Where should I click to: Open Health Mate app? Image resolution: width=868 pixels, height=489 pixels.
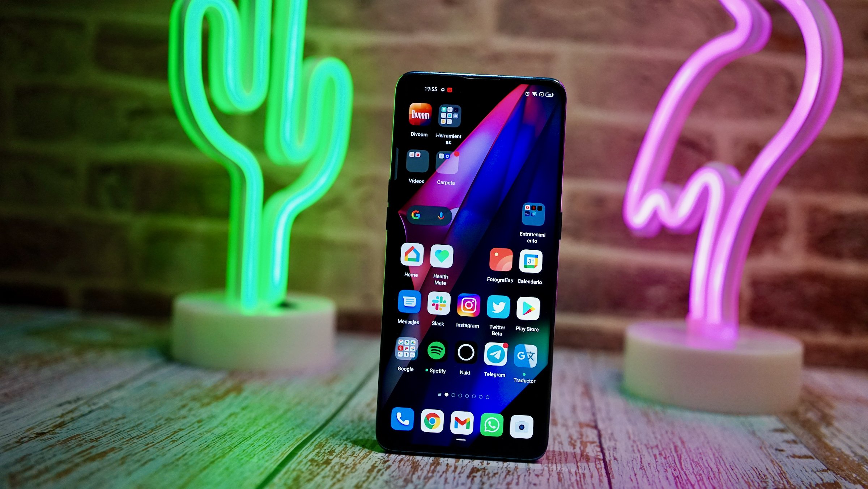pyautogui.click(x=441, y=260)
